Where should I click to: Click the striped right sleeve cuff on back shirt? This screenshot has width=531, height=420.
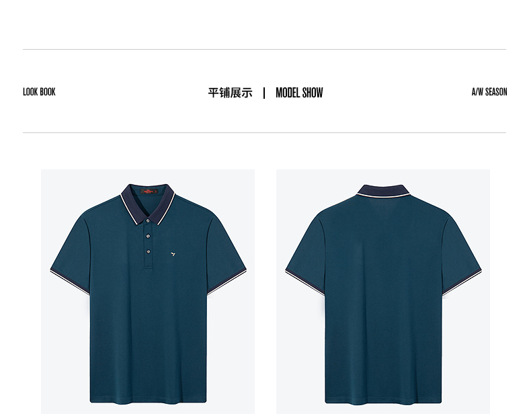(462, 283)
